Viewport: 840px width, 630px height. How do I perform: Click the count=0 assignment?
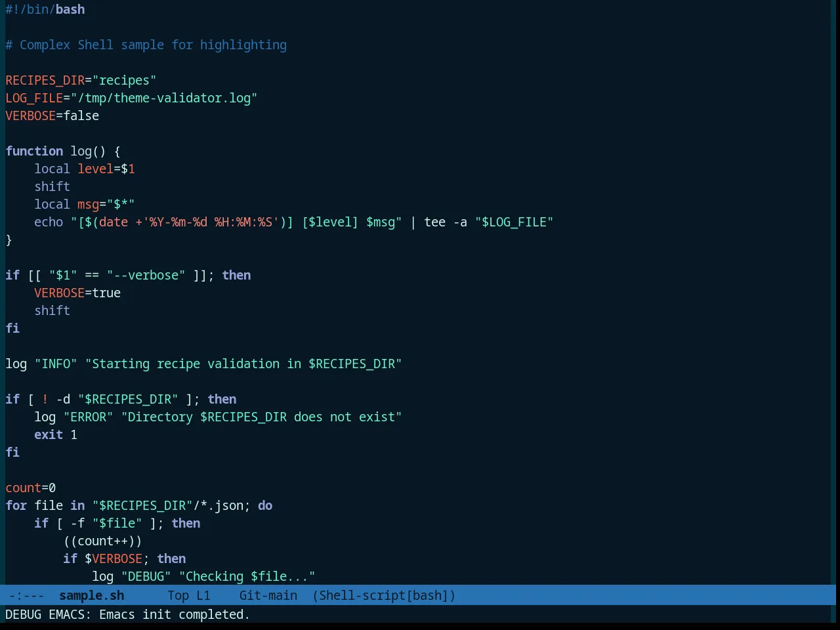pyautogui.click(x=31, y=488)
